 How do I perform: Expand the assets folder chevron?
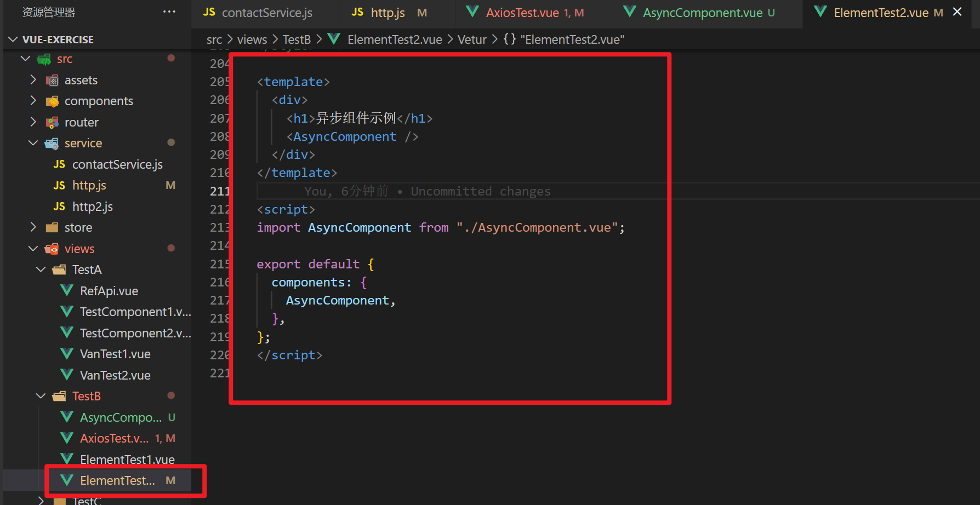(x=33, y=80)
